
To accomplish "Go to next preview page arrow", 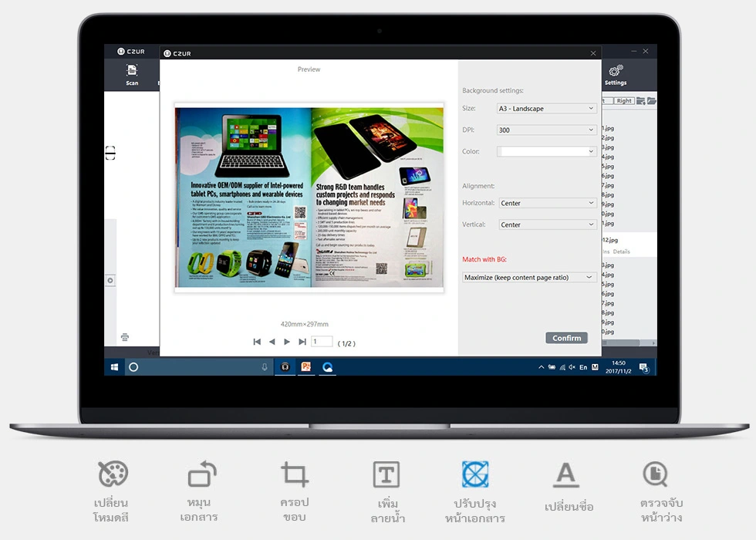I will [x=287, y=342].
